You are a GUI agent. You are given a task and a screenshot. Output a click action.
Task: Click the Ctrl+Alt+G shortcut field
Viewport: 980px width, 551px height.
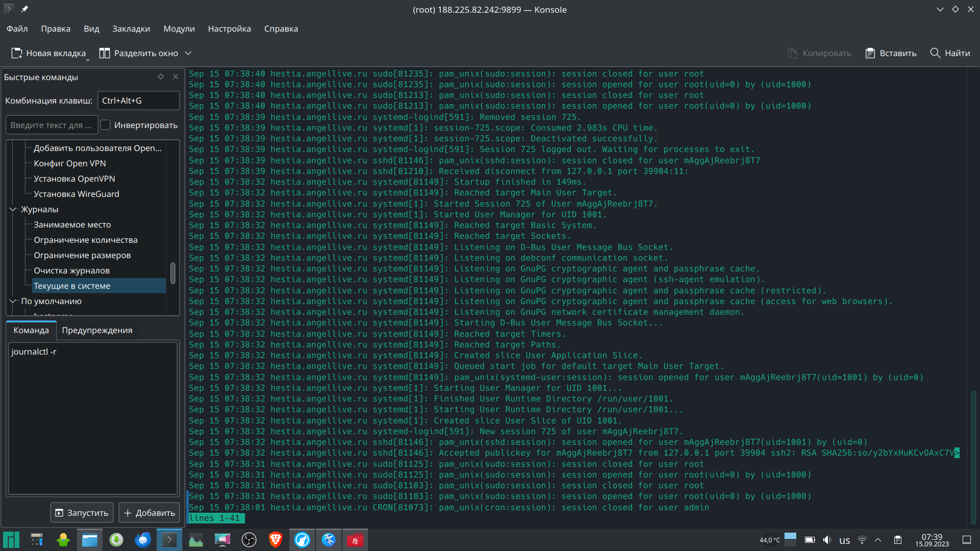click(138, 101)
